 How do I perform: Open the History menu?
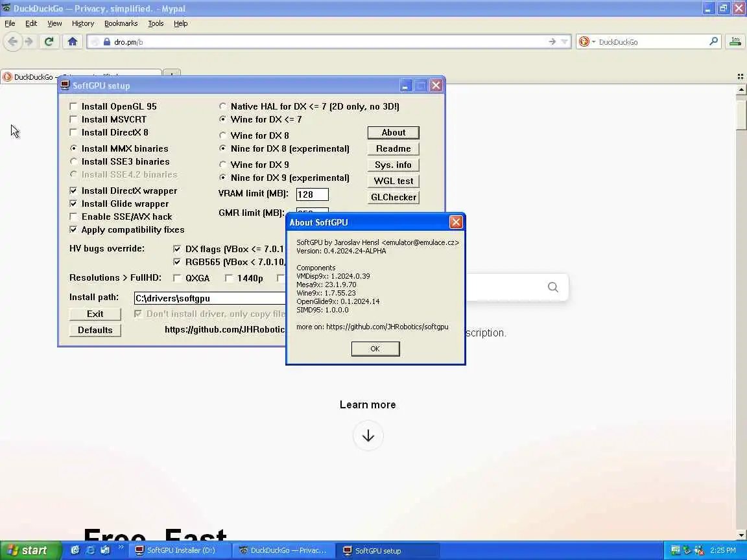(83, 23)
